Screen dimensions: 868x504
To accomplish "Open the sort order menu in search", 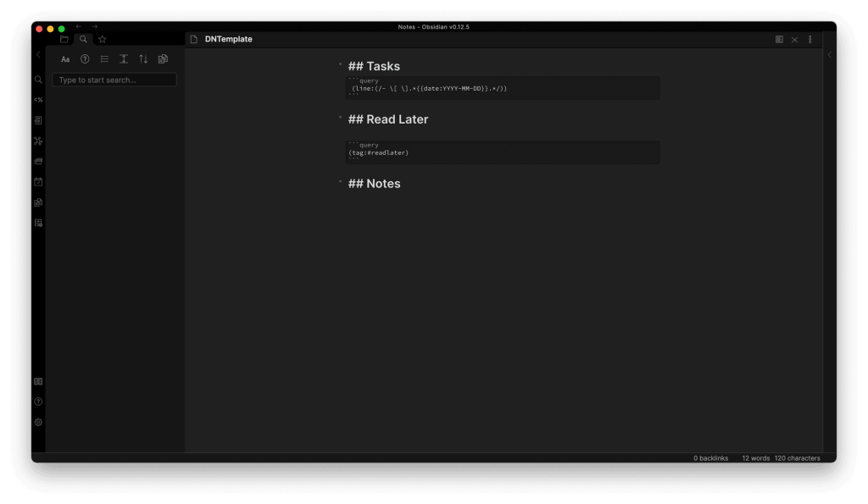I will (143, 59).
